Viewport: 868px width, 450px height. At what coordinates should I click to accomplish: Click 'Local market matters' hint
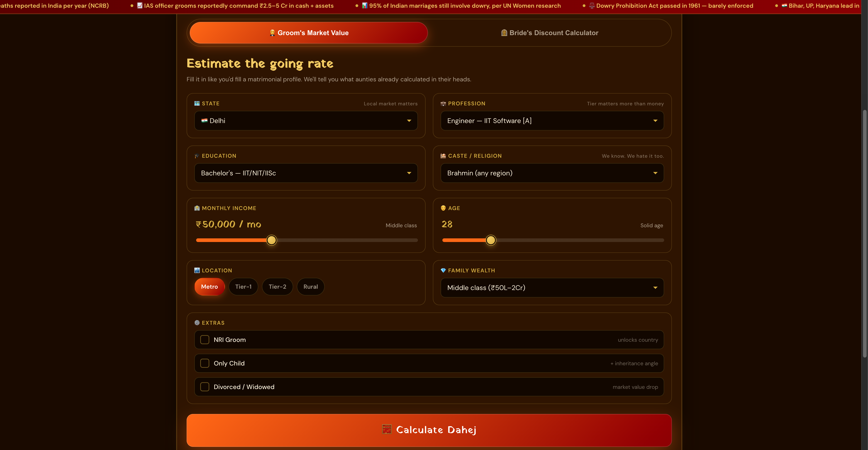[x=390, y=104]
